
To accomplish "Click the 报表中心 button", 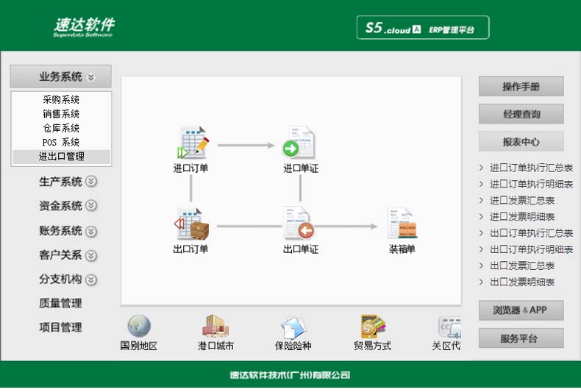I will tap(521, 141).
